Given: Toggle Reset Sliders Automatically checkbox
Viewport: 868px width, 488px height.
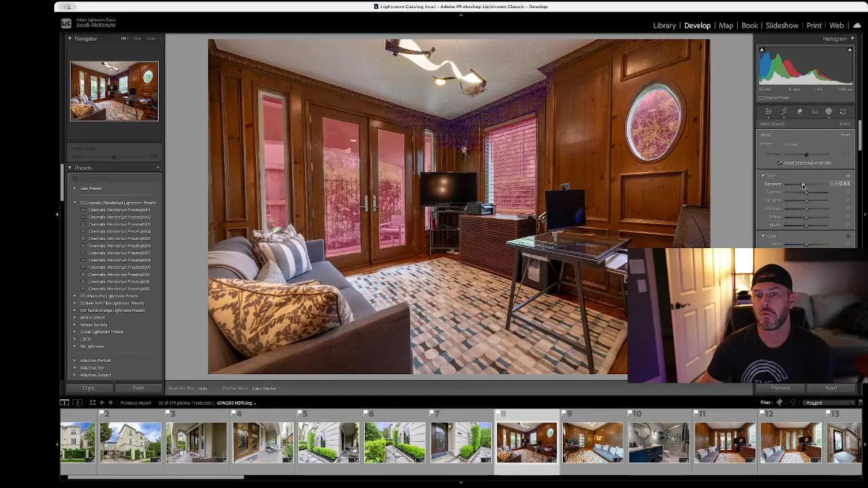Looking at the screenshot, I should click(x=779, y=163).
